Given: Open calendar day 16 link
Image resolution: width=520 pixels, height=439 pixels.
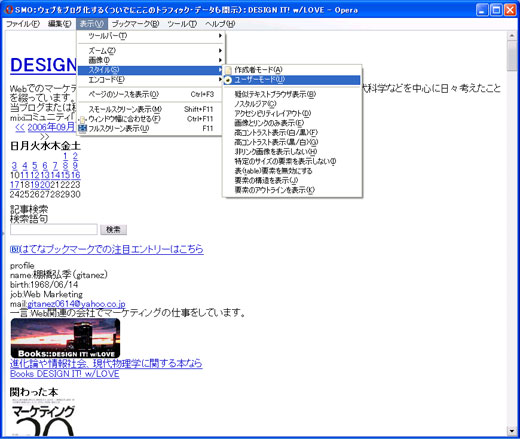Looking at the screenshot, I should (75, 175).
